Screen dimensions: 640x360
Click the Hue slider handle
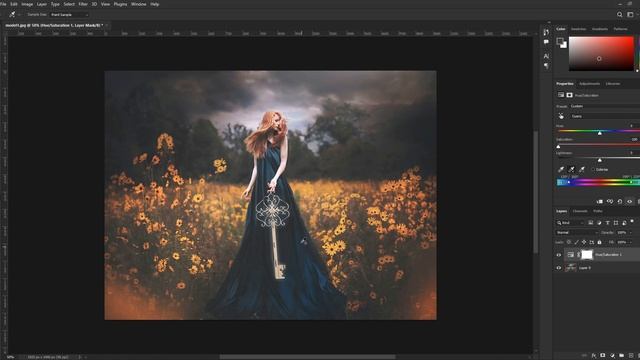(x=600, y=133)
